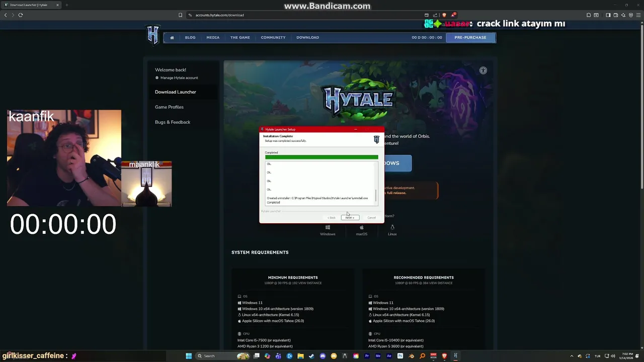Click the accessibility icon on banner
Screen dimensions: 644x362
(x=483, y=70)
